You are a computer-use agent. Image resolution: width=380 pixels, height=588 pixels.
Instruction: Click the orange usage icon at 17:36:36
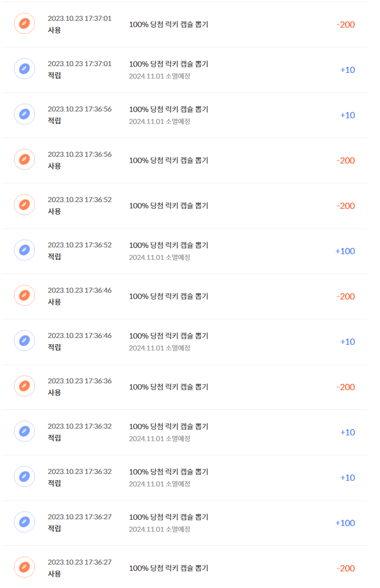[x=24, y=386]
